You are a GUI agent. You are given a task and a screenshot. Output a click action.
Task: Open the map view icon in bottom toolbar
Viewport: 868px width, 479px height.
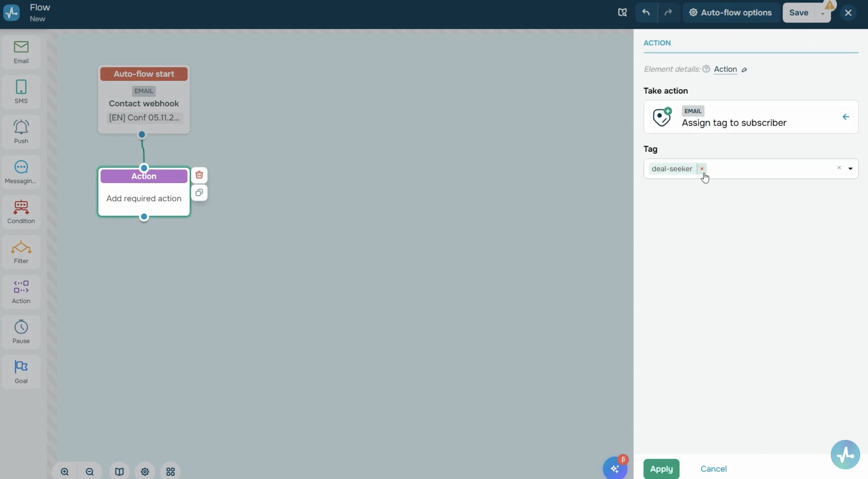click(x=119, y=471)
